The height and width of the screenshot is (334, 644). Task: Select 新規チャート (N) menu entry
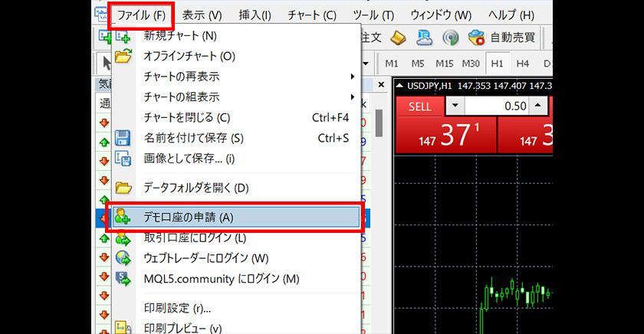236,36
